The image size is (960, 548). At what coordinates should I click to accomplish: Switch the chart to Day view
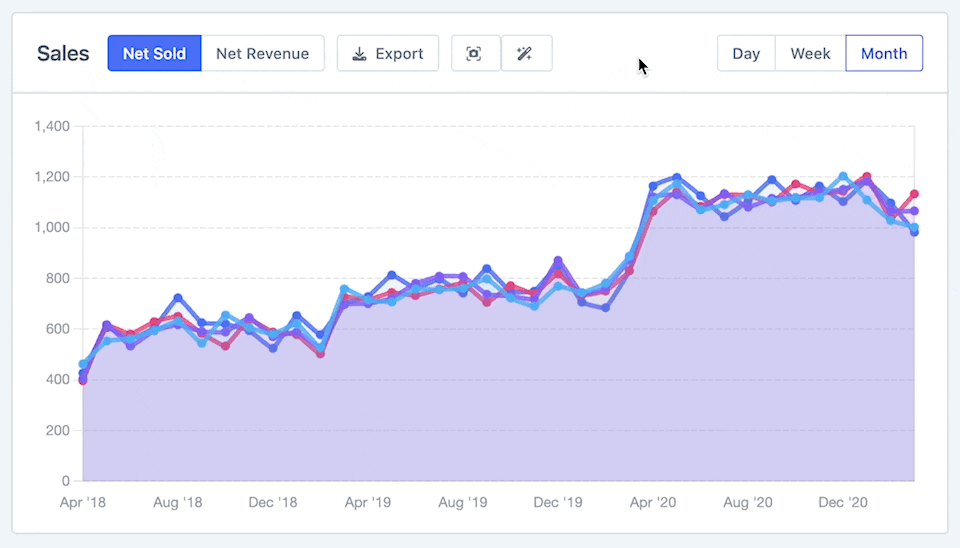pyautogui.click(x=746, y=54)
